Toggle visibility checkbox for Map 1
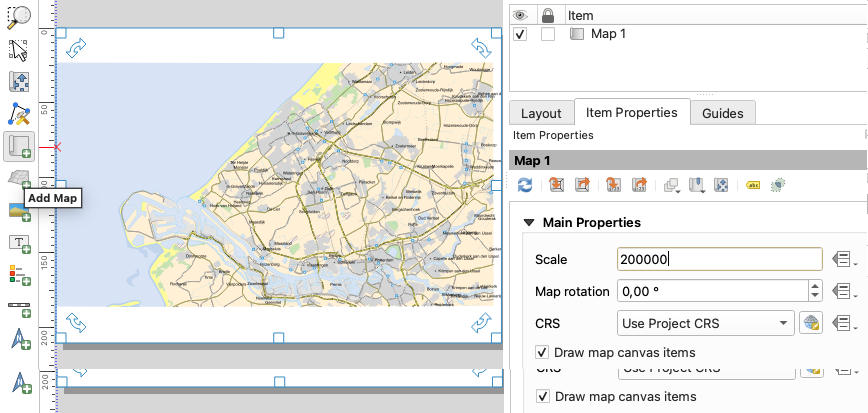Screen dimensions: 868x413 tap(520, 34)
